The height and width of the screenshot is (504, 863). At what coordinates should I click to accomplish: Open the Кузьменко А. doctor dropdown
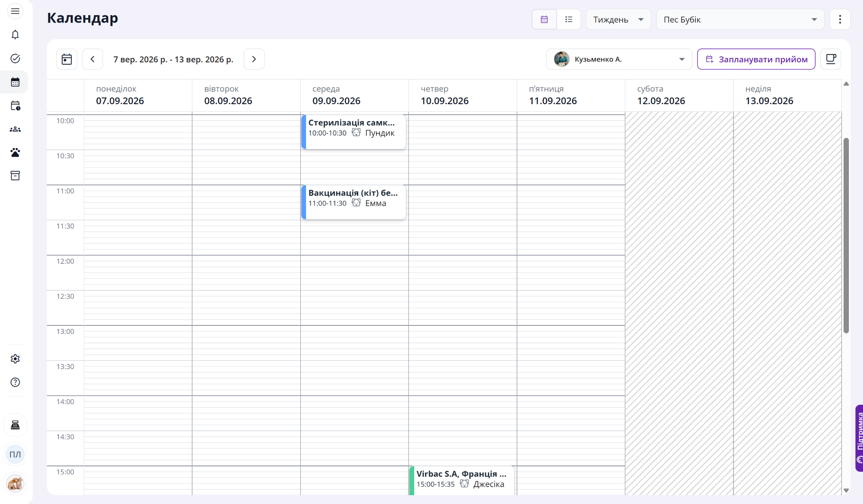[x=619, y=59]
